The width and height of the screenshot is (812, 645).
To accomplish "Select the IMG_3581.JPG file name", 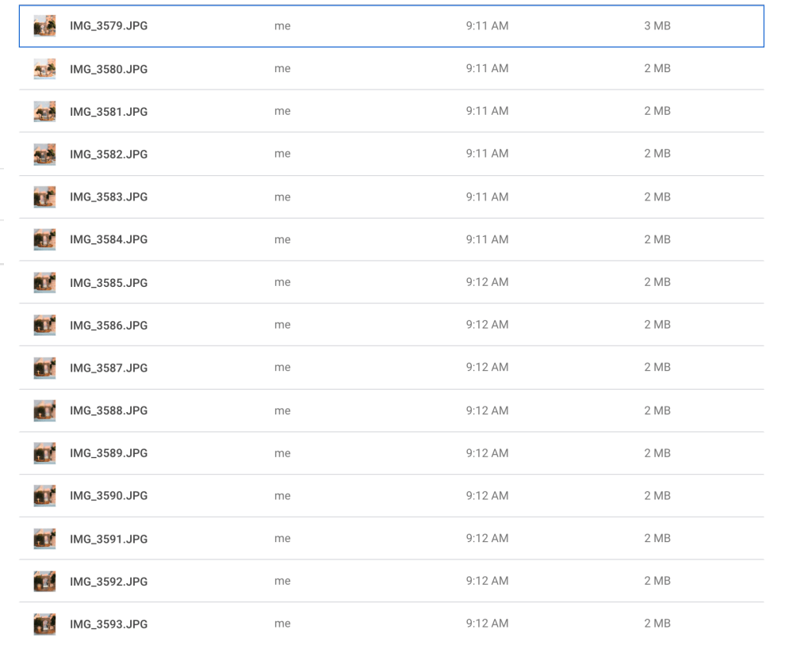I will coord(109,112).
